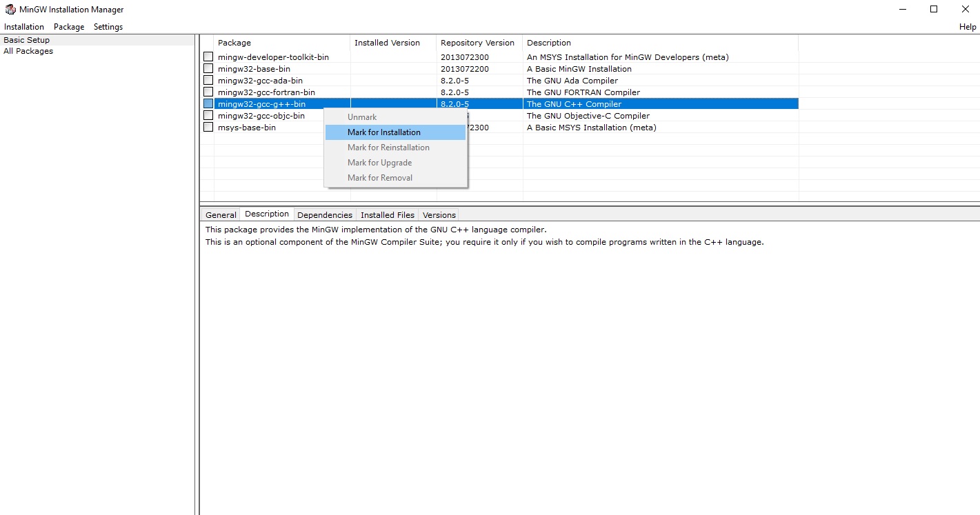Sort by the Description column header
The height and width of the screenshot is (515, 980).
point(660,43)
